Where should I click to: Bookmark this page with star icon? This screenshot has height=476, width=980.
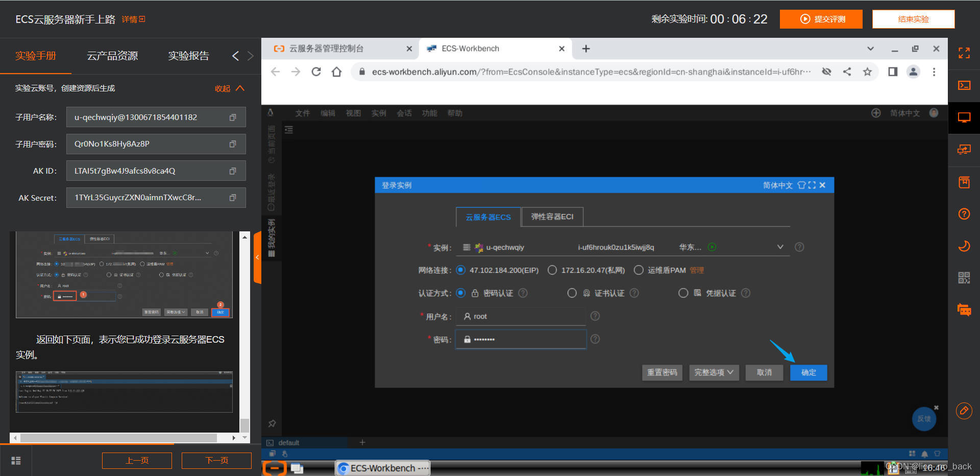click(x=867, y=72)
